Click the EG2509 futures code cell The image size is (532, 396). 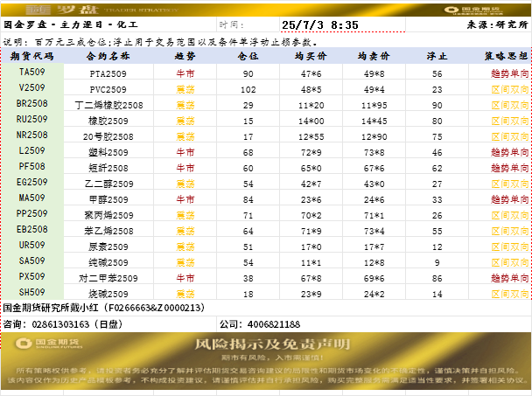click(x=32, y=182)
